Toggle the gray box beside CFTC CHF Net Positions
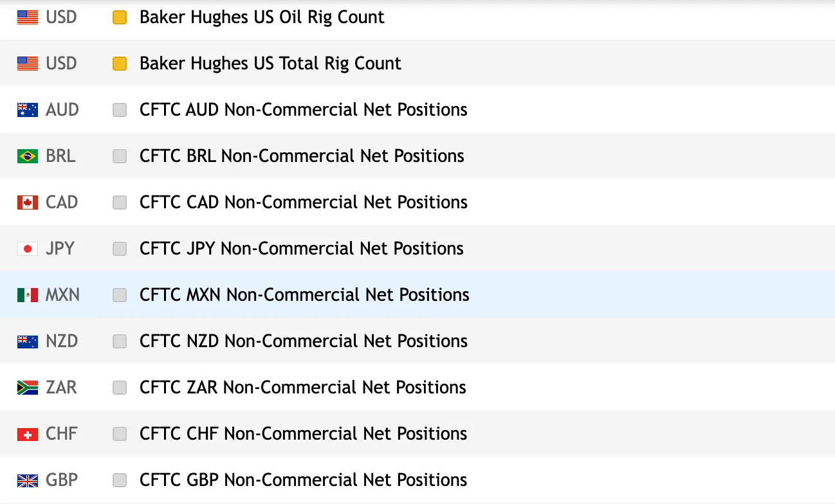This screenshot has width=835, height=504. (120, 434)
